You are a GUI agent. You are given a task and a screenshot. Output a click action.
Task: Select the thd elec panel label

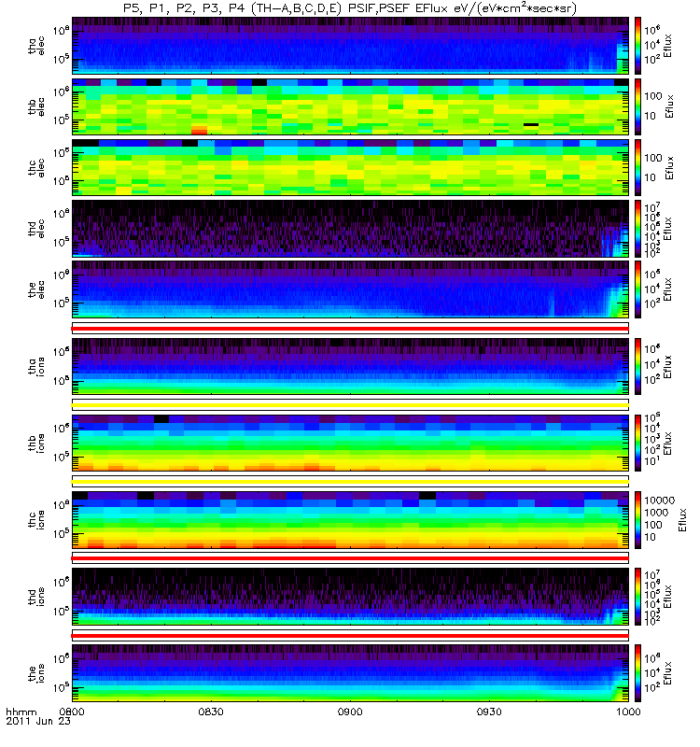[36, 229]
